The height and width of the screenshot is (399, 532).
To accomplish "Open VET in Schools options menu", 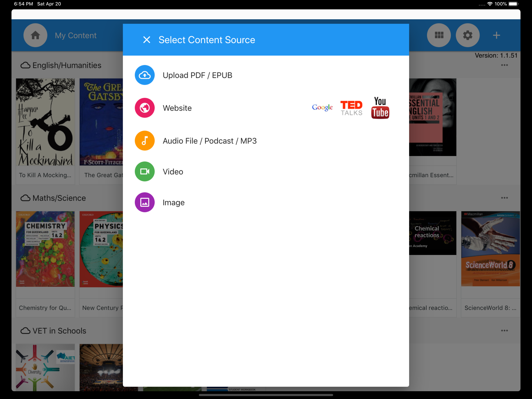I will pos(504,330).
